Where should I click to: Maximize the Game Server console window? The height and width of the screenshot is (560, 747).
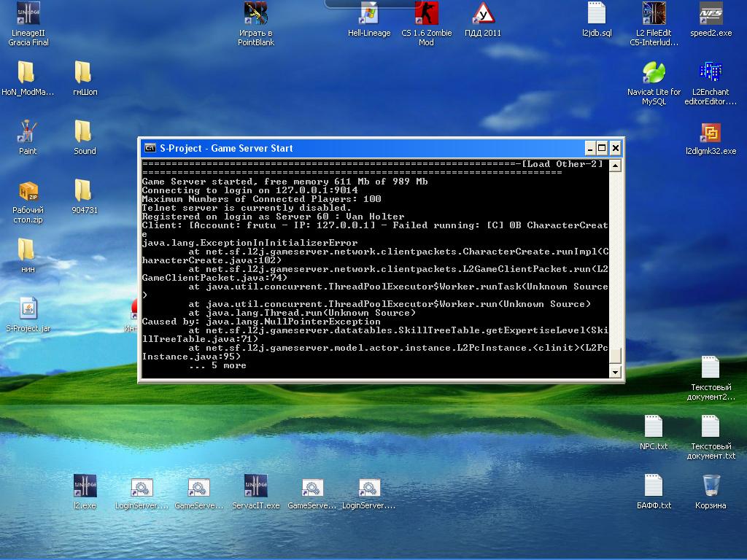[x=602, y=148]
